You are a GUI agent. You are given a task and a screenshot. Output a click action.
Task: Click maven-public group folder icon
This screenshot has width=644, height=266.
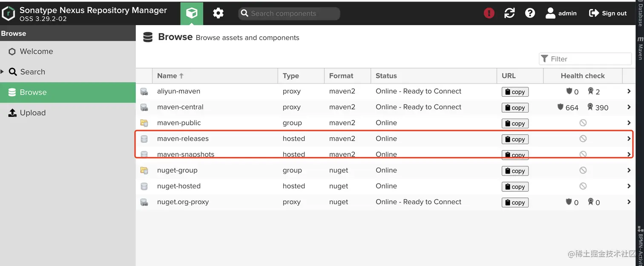point(144,123)
